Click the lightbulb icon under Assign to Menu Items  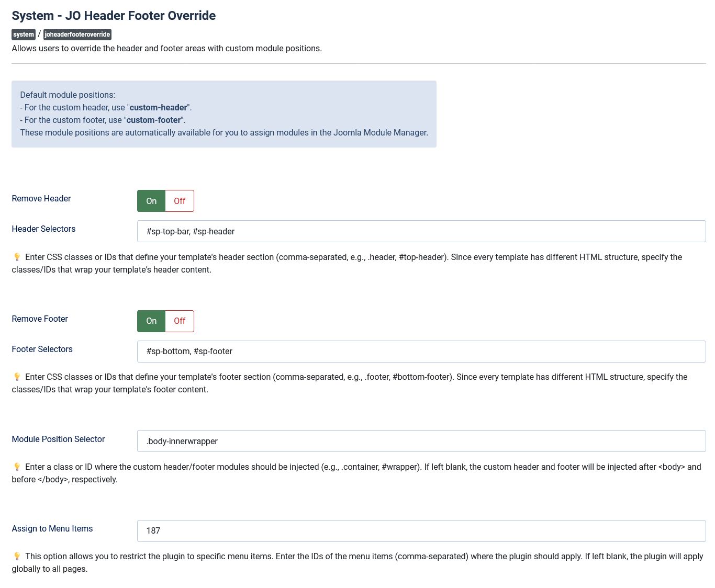(17, 556)
